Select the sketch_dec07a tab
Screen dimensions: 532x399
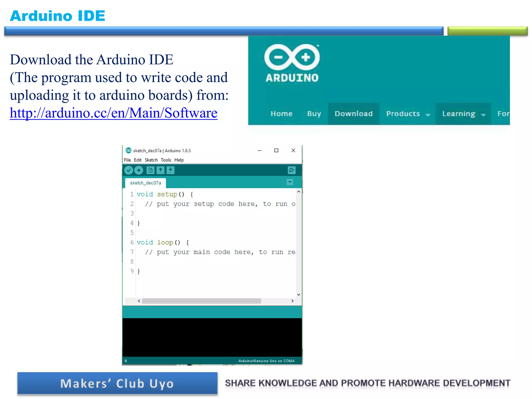pos(145,183)
